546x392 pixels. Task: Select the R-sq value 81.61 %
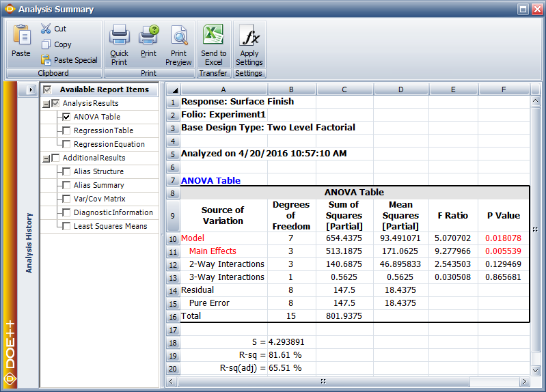tap(292, 355)
